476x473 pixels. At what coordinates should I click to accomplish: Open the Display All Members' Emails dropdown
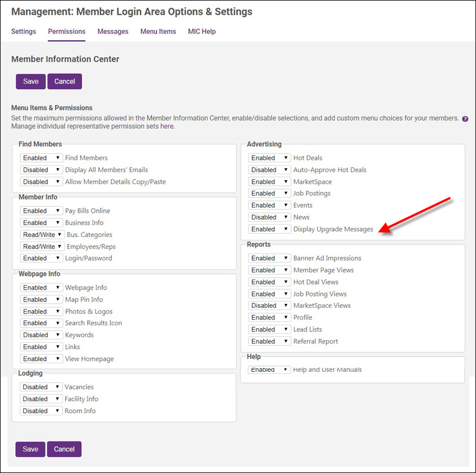[41, 170]
